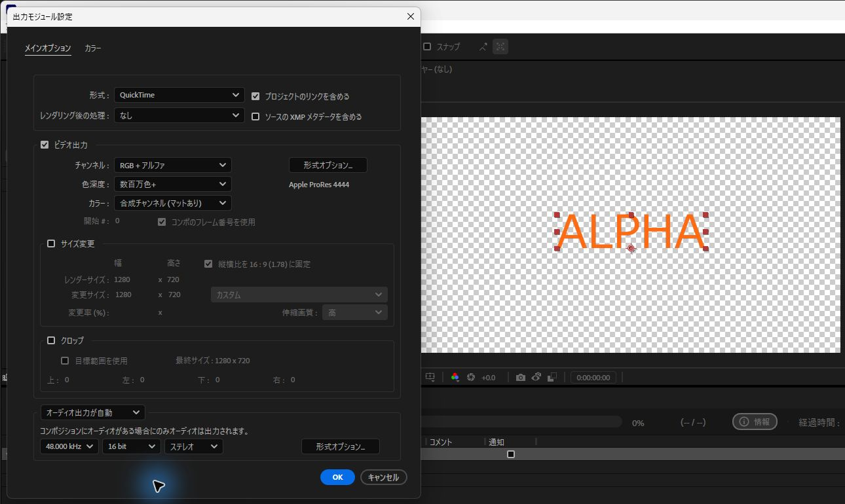This screenshot has width=845, height=504.
Task: Click the ALPHA text layer in viewer
Action: (x=631, y=232)
